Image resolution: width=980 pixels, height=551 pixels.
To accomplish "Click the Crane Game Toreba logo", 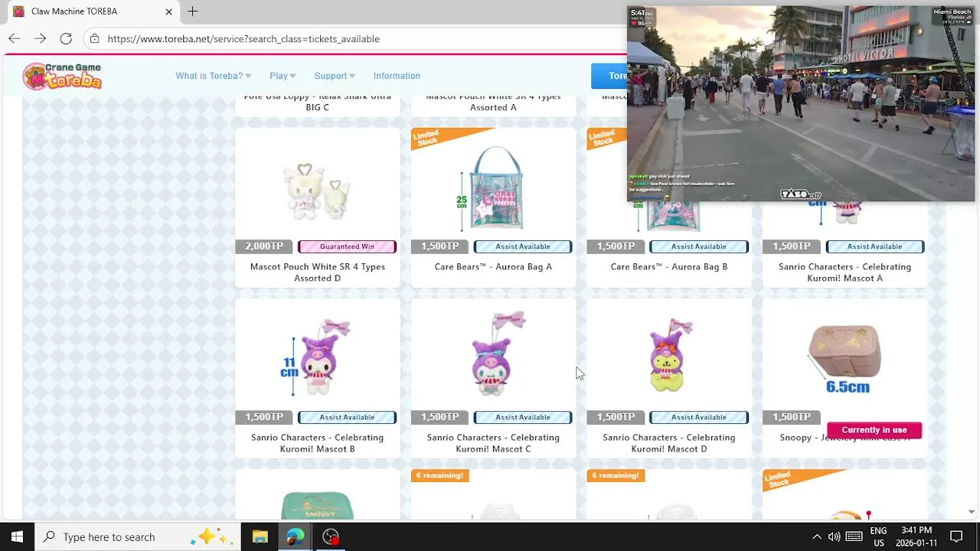I will (62, 76).
